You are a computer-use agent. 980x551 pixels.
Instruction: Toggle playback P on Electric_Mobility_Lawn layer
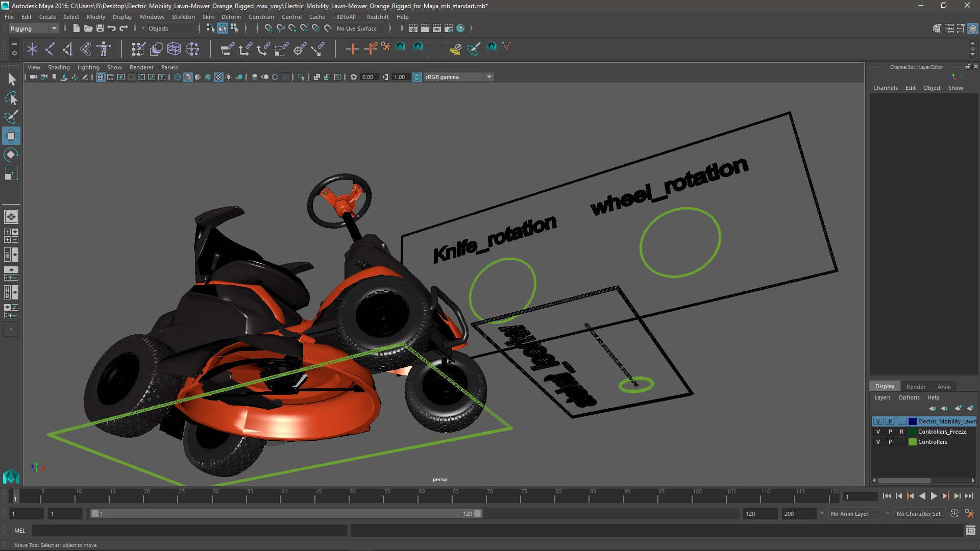(x=890, y=421)
